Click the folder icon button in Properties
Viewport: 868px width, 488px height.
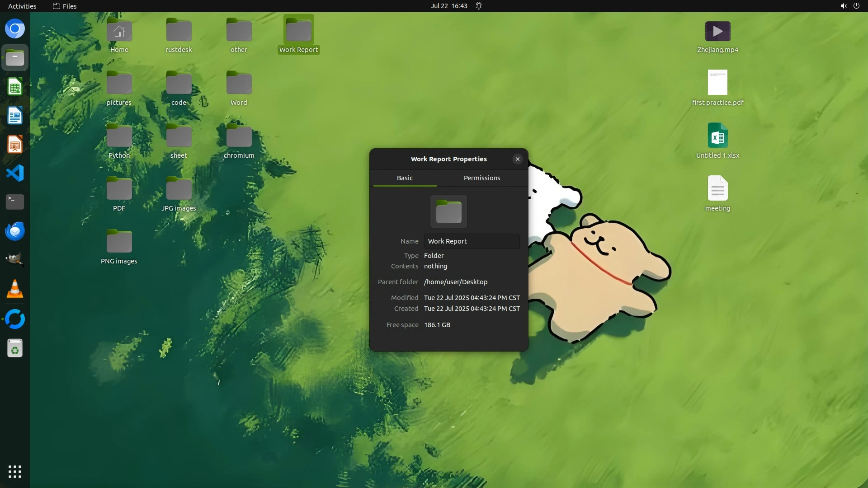[448, 211]
